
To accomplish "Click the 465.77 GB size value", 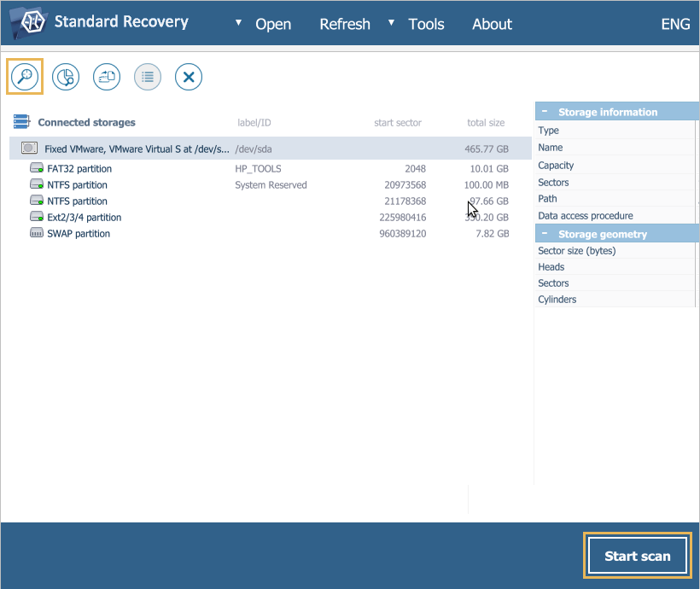I will [x=487, y=149].
